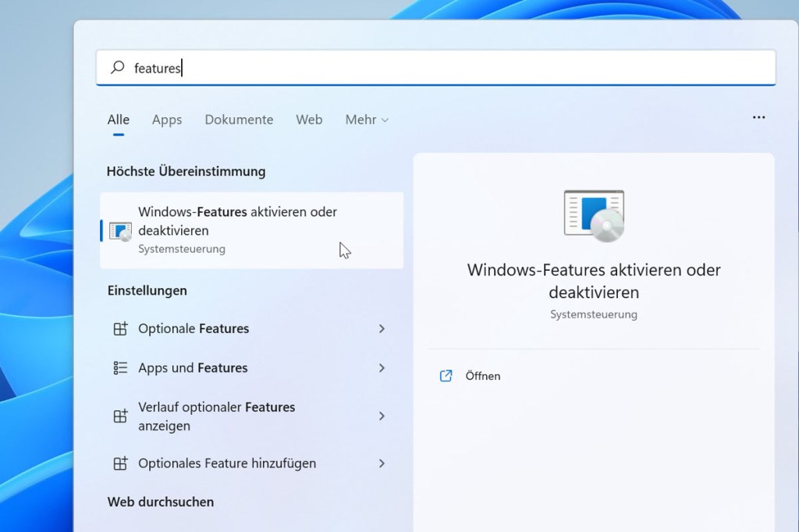Viewport: 799px width, 532px height.
Task: Expand the Mehr dropdown
Action: 367,120
